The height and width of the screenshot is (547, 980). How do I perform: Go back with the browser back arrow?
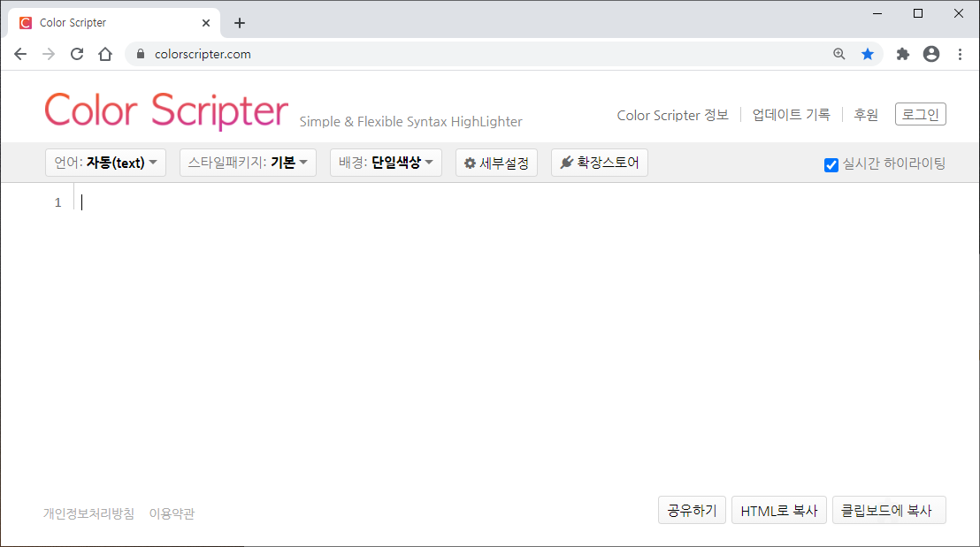[x=20, y=54]
